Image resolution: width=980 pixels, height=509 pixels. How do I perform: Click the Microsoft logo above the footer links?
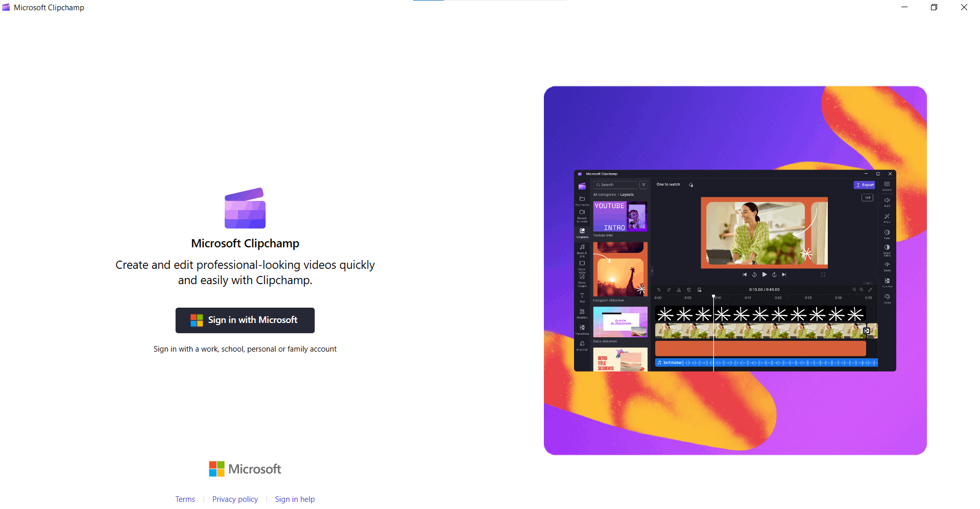[x=245, y=469]
